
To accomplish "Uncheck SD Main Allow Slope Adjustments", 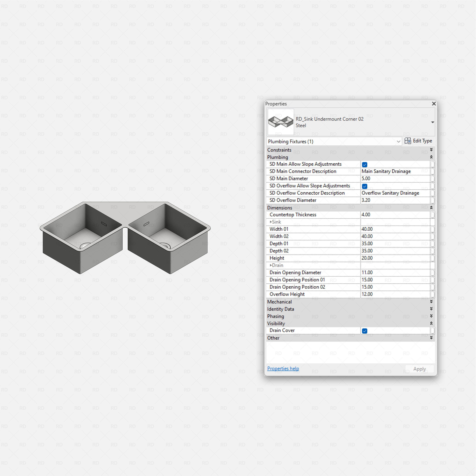I will (364, 164).
